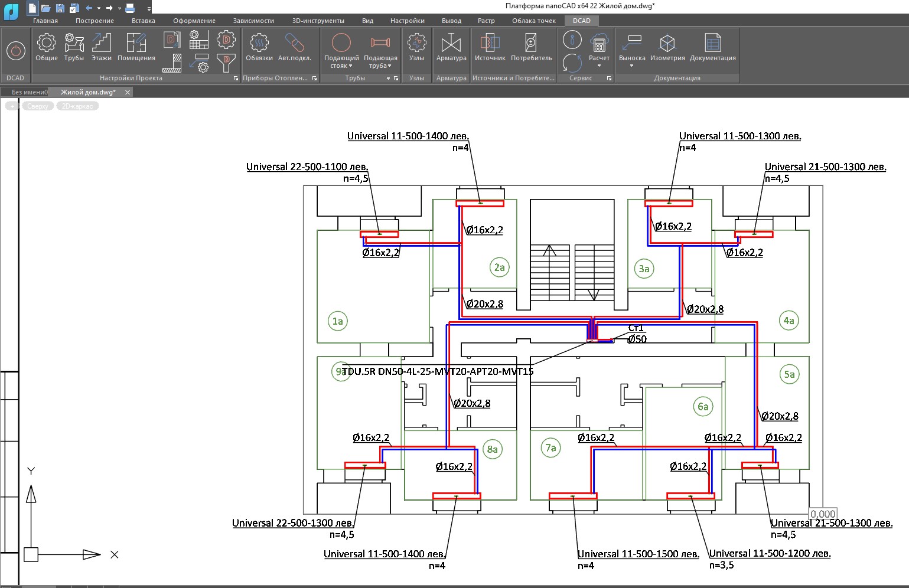Screen dimensions: 909x588
Task: Select the Арматура valve tool
Action: (x=451, y=47)
